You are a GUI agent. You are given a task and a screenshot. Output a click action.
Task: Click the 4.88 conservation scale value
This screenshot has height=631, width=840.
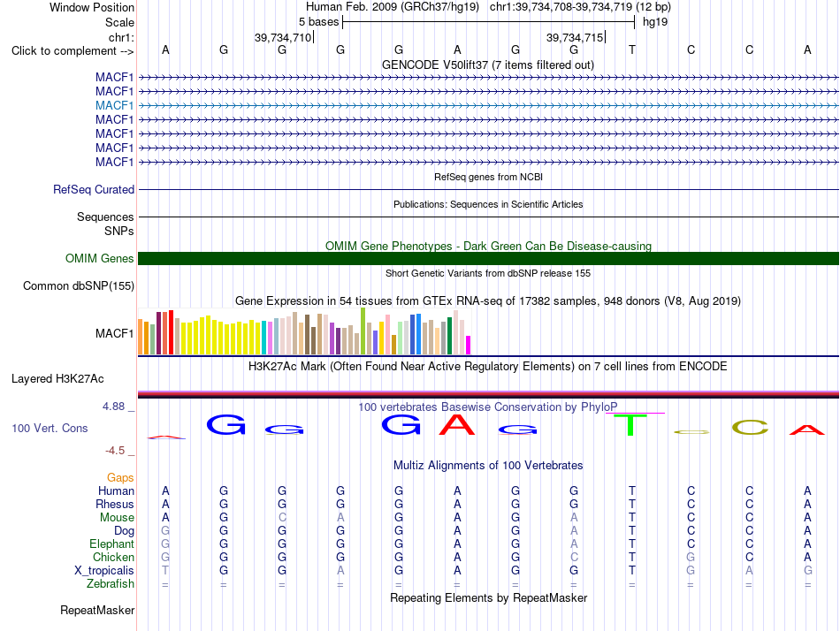point(113,407)
